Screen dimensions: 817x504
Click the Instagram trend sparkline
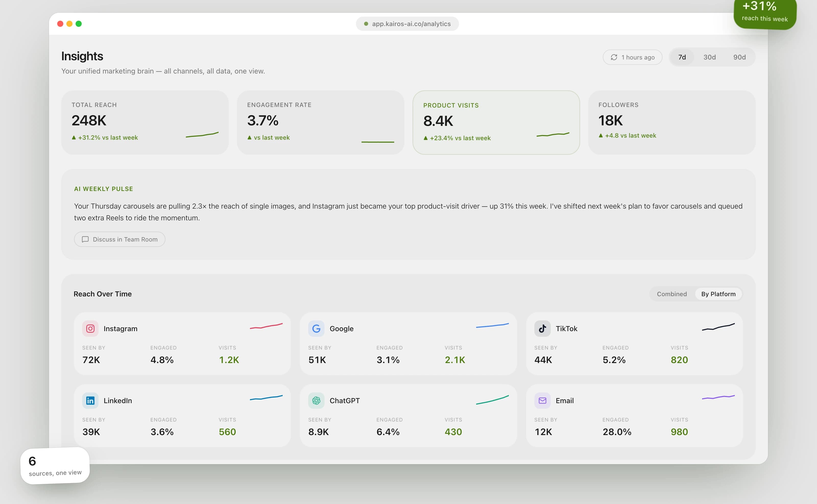[266, 326]
